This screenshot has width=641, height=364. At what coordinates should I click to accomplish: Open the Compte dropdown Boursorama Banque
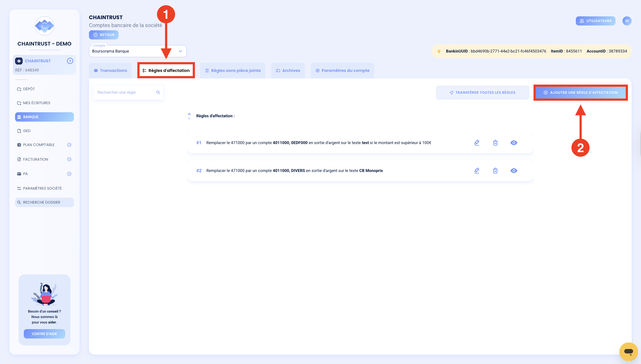138,51
